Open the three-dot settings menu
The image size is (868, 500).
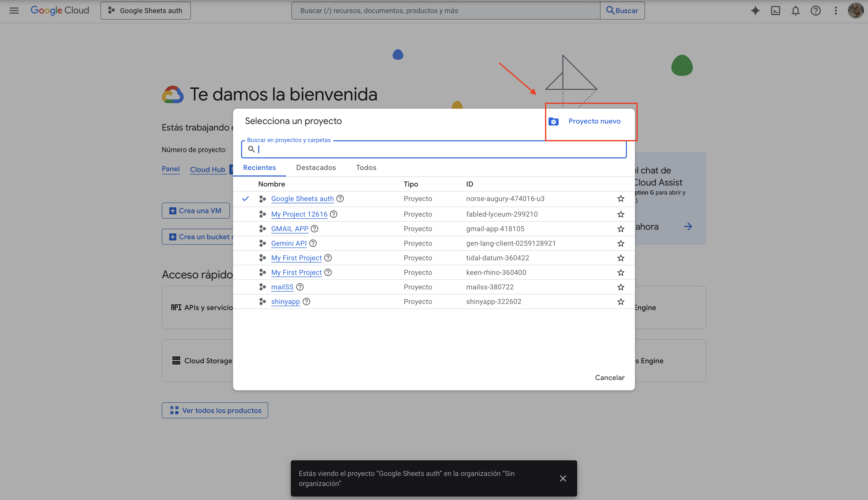[836, 11]
